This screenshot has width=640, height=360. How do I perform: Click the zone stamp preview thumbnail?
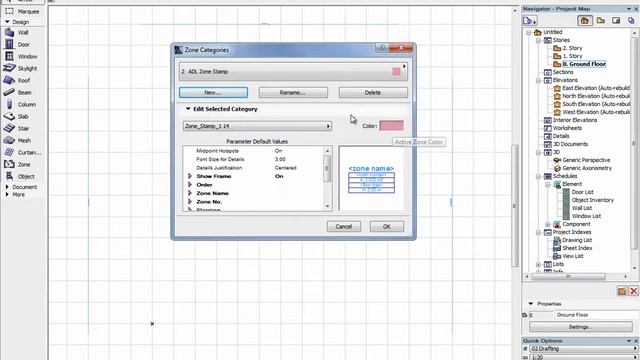coord(371,179)
